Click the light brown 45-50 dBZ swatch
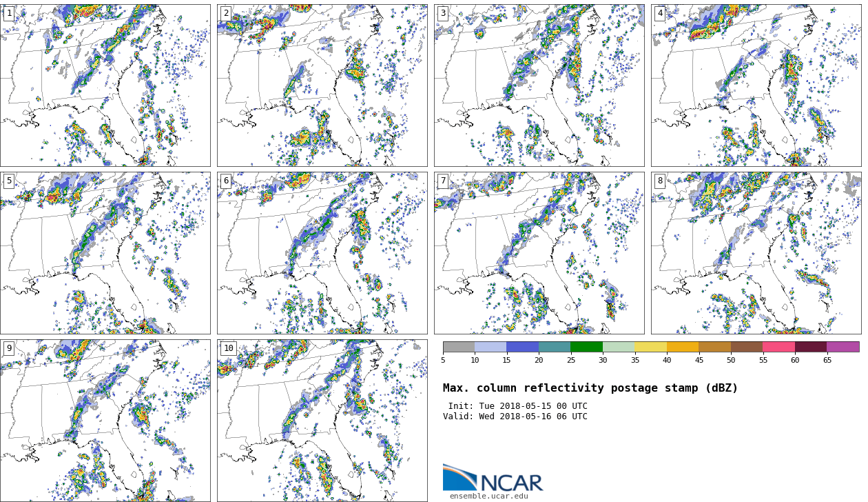Screen dimensions: 868x502 click(x=714, y=347)
